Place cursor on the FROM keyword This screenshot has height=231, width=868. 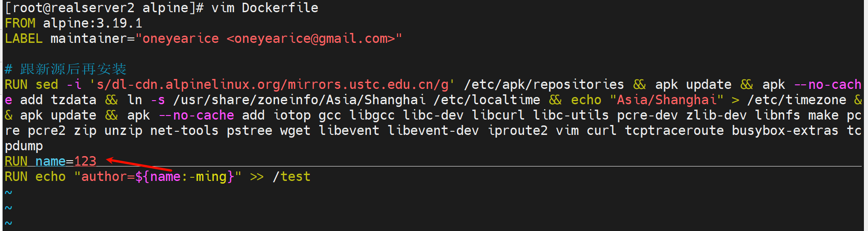pos(20,23)
